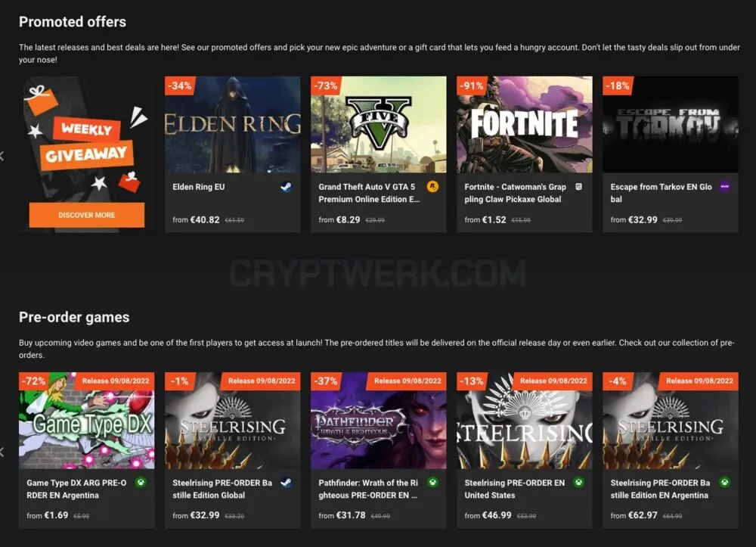Image resolution: width=756 pixels, height=547 pixels.
Task: Click the platform icon on Fortnite Catwoman's Pickaxe
Action: point(578,187)
